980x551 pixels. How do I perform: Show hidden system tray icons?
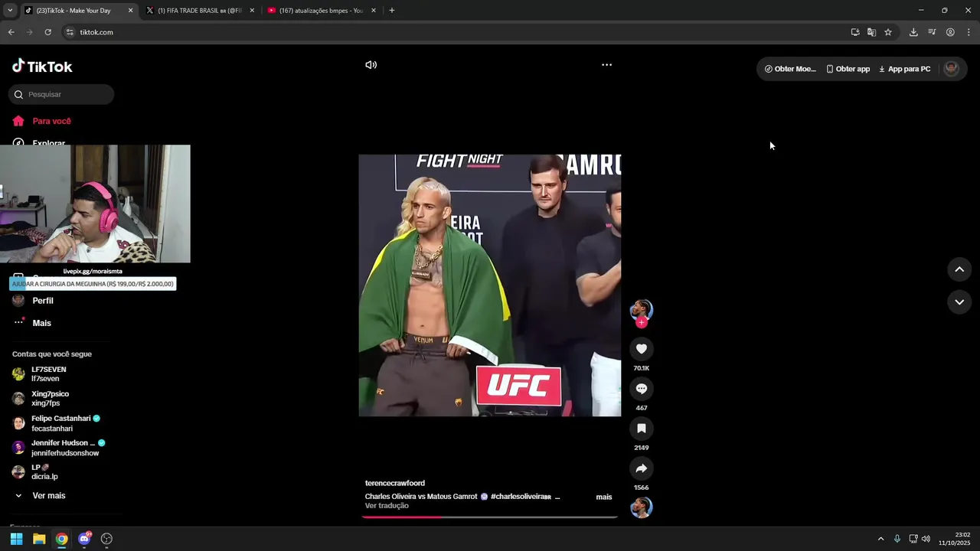[880, 539]
